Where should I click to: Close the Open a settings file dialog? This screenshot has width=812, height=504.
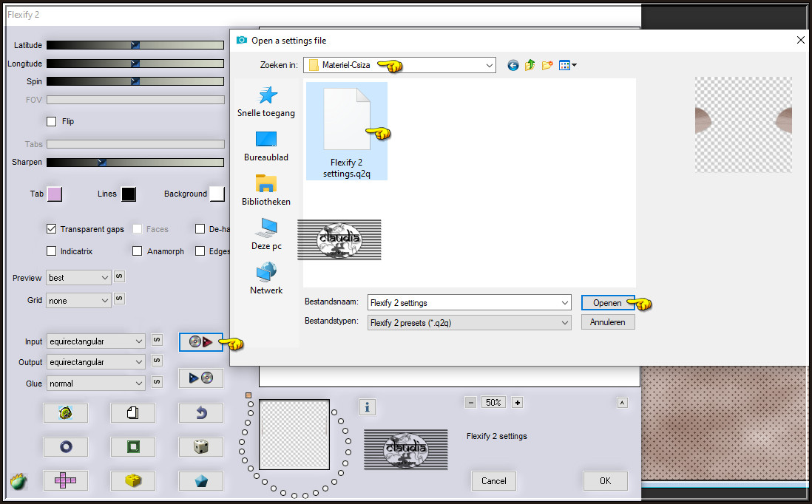pyautogui.click(x=800, y=41)
